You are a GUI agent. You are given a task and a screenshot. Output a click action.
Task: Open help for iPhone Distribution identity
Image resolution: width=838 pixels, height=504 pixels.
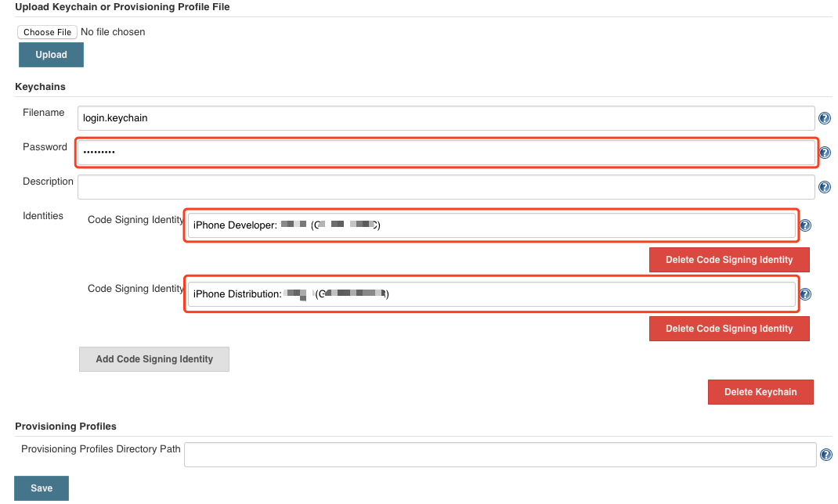[x=805, y=294]
